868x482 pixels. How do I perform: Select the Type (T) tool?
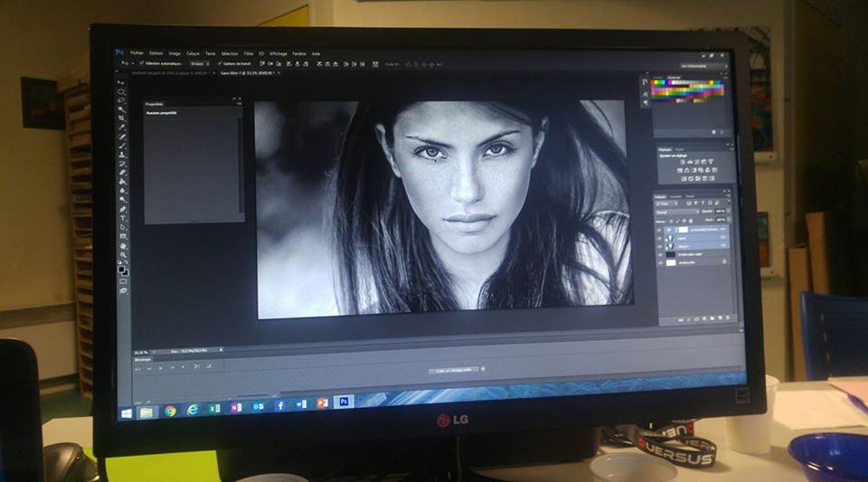[x=122, y=218]
